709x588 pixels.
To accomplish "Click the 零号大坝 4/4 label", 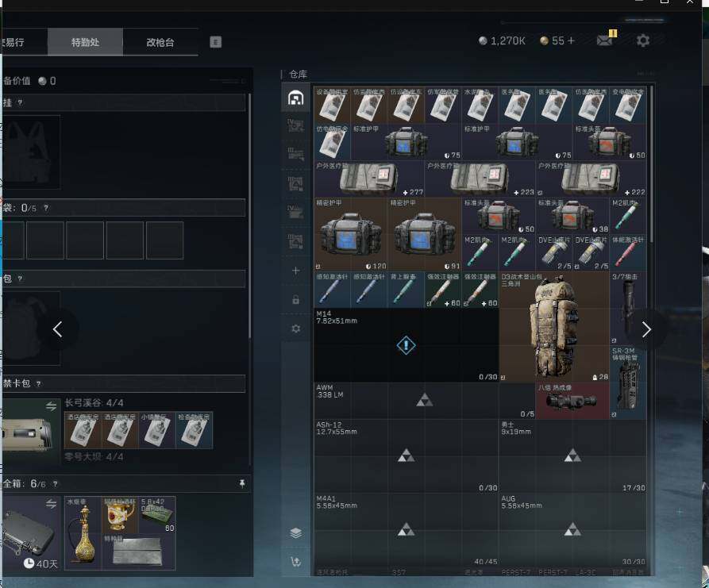I will [94, 457].
